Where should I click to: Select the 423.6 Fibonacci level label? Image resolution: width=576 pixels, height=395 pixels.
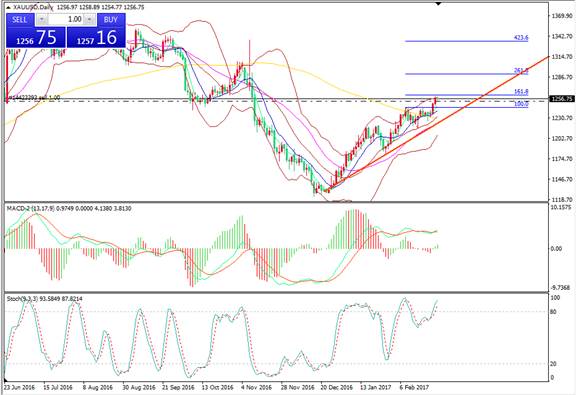tap(521, 37)
